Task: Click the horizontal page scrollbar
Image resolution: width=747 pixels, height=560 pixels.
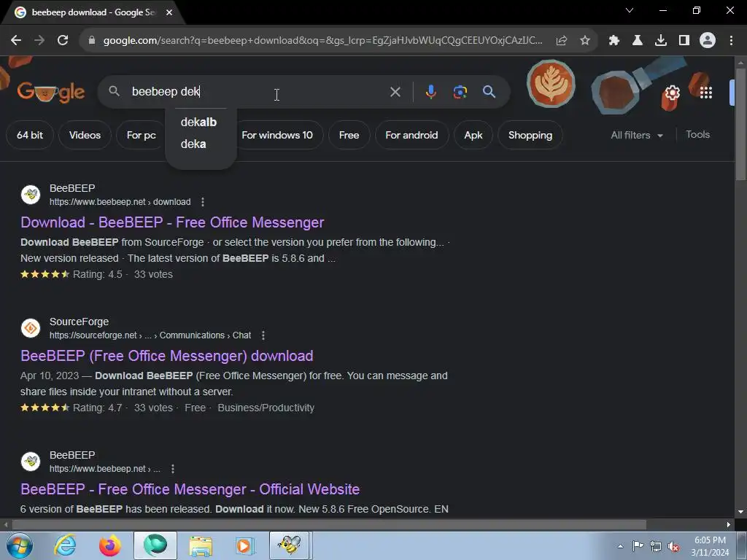Action: (329, 525)
